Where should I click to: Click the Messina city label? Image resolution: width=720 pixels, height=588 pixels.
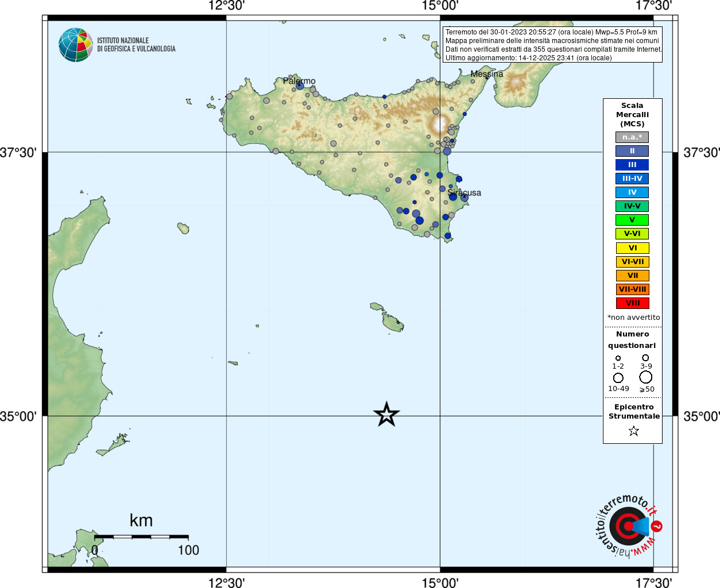point(486,74)
